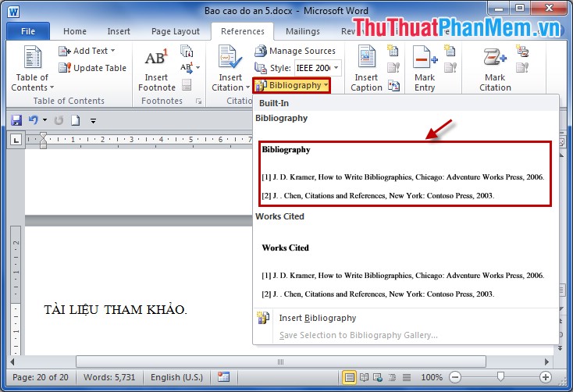
Task: Click horizontal scrollbar left arrow
Action: [x=12, y=362]
